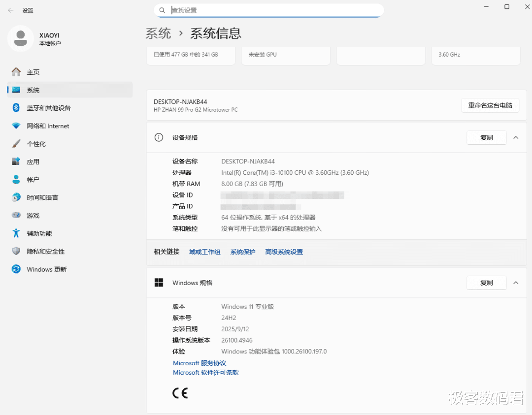Click the 3.60 GHz processor card
This screenshot has height=415, width=532.
tap(476, 56)
